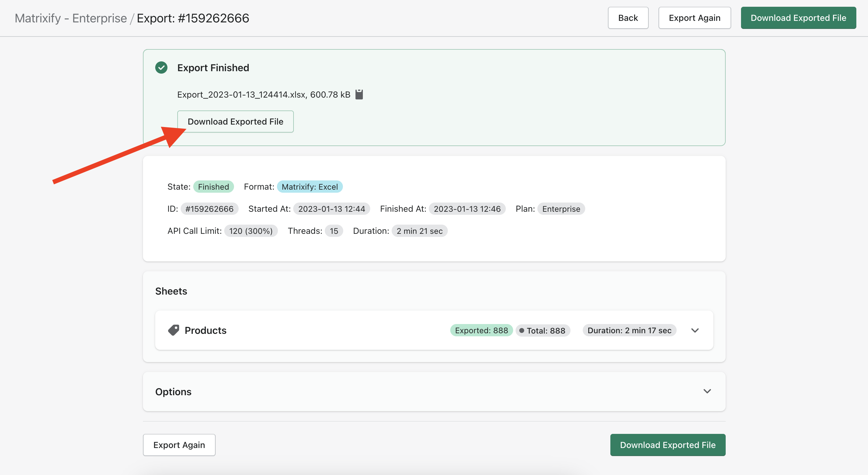
Task: Click Export Again at the bottom
Action: [179, 445]
